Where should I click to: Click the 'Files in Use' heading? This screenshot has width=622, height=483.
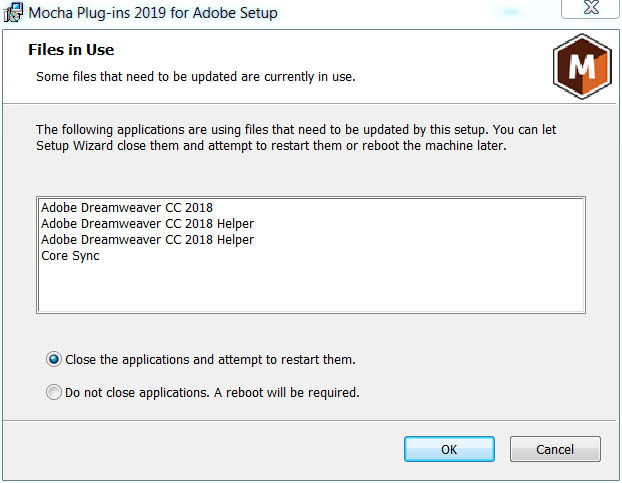tap(71, 50)
